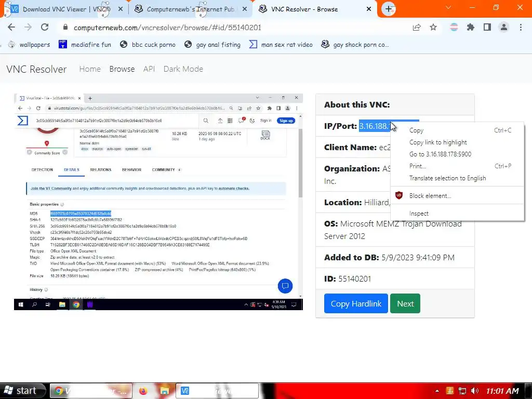Click the green Next button
This screenshot has height=399, width=532.
[405, 303]
